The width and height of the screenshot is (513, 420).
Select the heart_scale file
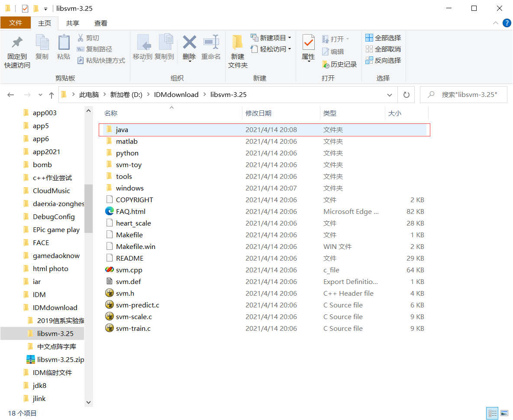[x=133, y=223]
